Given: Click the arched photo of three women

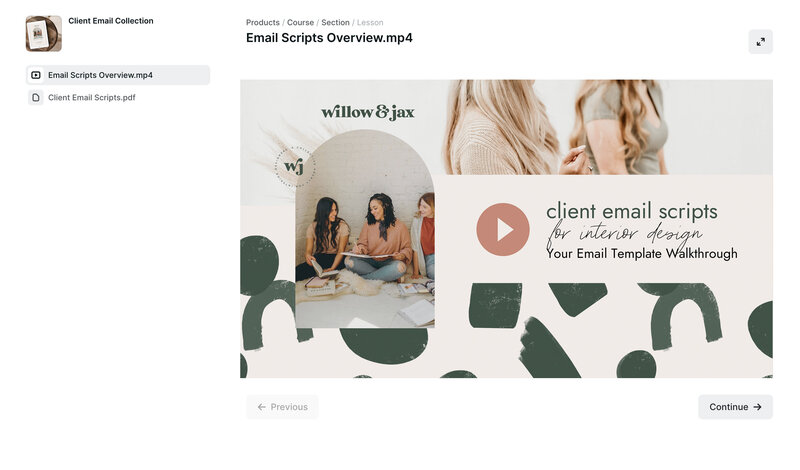Looking at the screenshot, I should coord(365,229).
